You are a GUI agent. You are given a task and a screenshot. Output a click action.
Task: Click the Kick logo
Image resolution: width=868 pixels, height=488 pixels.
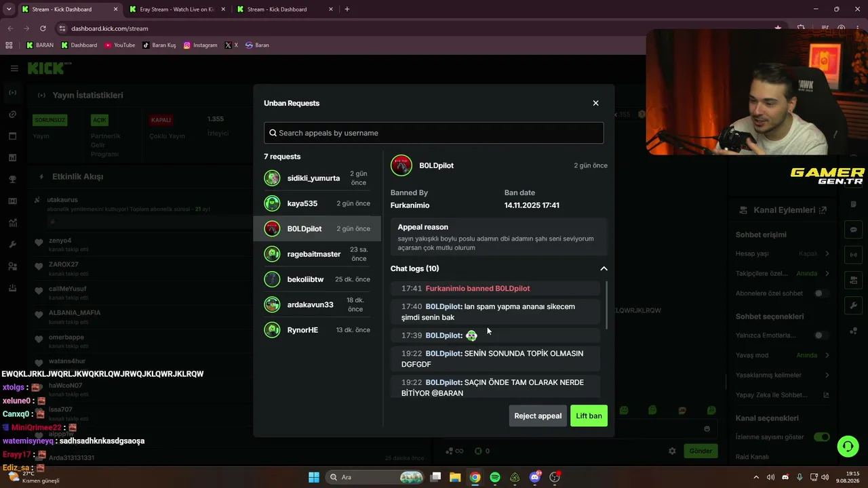(49, 68)
